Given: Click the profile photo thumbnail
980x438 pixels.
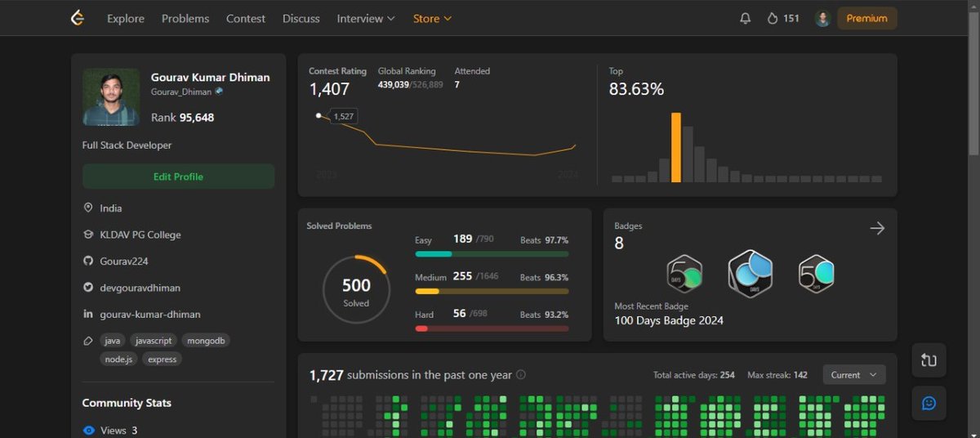Looking at the screenshot, I should (x=111, y=97).
